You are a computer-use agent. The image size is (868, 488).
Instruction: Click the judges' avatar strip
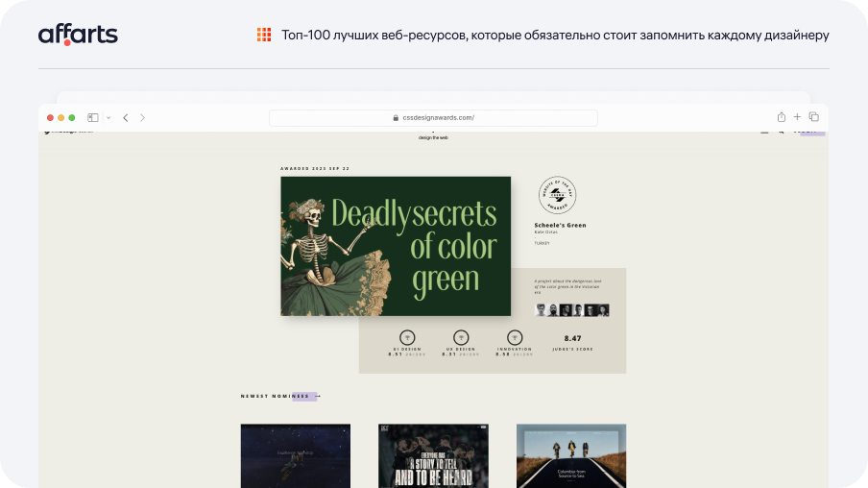(x=572, y=310)
